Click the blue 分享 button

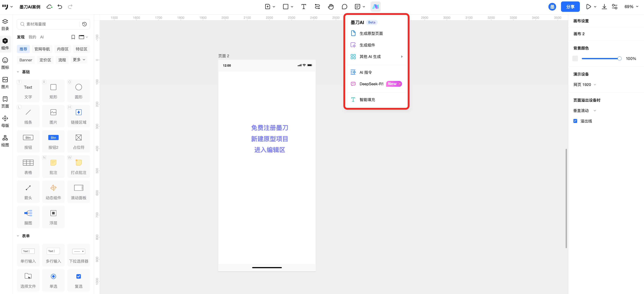tap(570, 7)
